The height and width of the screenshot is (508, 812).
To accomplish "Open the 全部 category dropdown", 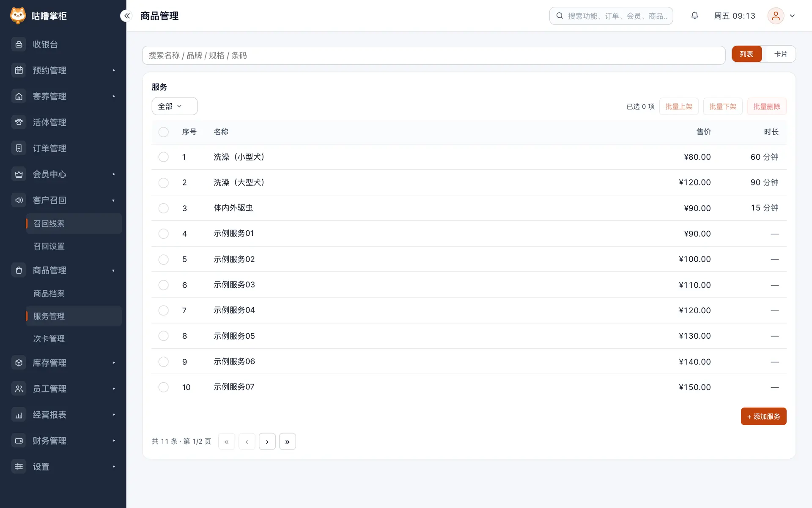I will (175, 106).
